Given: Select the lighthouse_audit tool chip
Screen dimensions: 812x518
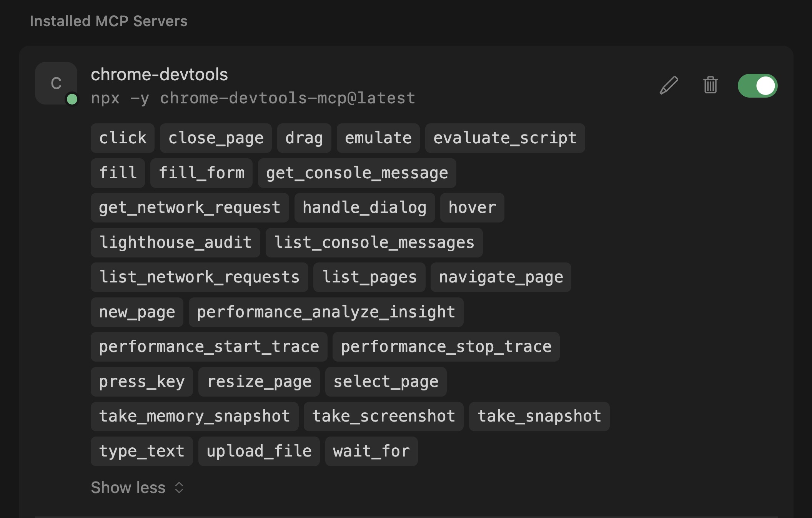Looking at the screenshot, I should coord(175,242).
